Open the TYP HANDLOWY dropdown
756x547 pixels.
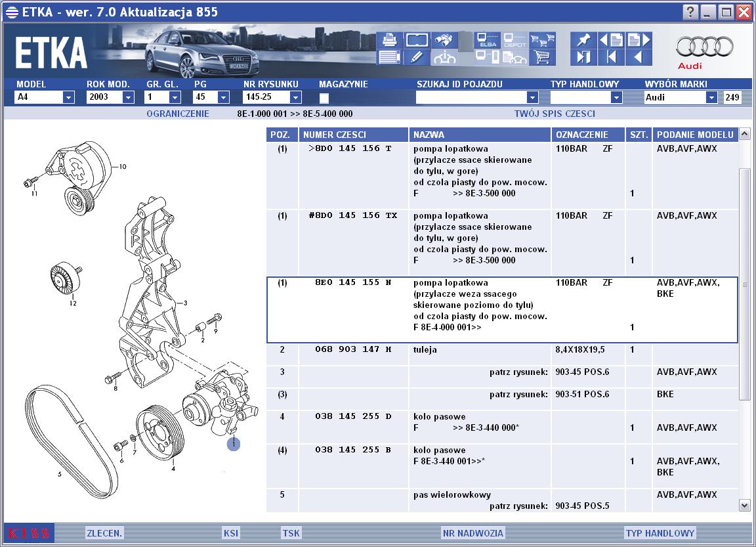(616, 97)
